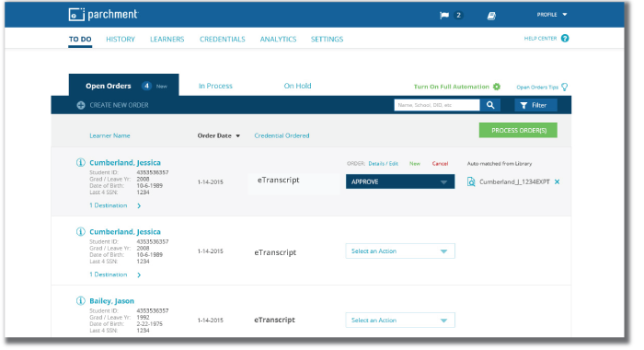Expand 1 Destination for second Cumberland order
The image size is (644, 350).
[115, 274]
